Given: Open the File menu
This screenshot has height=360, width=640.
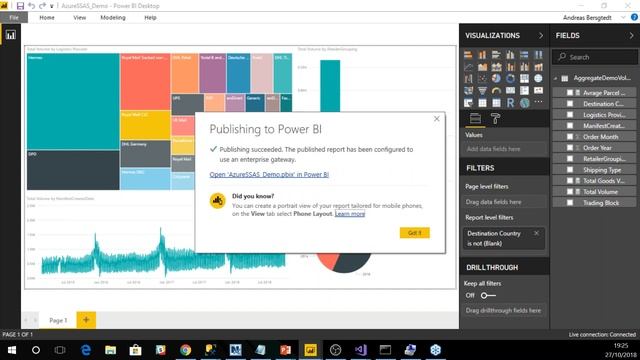Looking at the screenshot, I should pos(14,18).
